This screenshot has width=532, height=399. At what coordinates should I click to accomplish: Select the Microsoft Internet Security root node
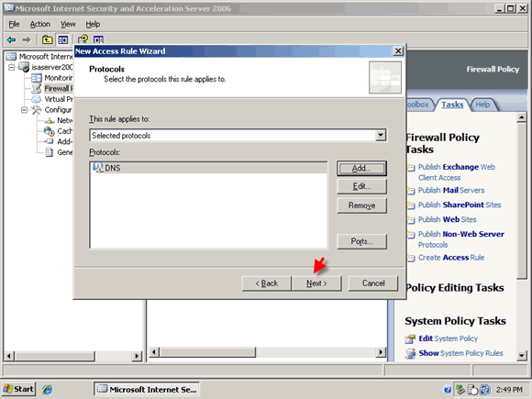coord(39,56)
